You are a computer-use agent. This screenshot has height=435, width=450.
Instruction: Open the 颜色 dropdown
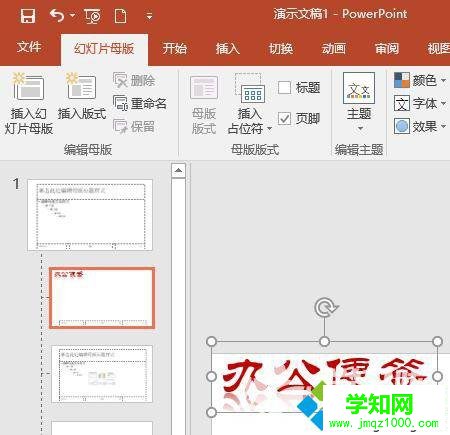tap(443, 80)
